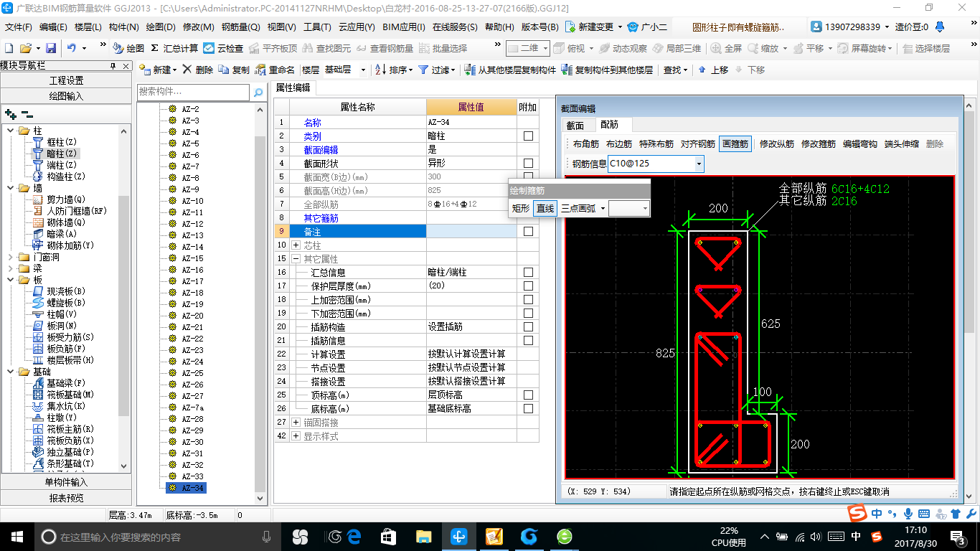Toggle 附加 checkbox for 截面形状 row
Image resolution: width=980 pixels, height=551 pixels.
[528, 163]
